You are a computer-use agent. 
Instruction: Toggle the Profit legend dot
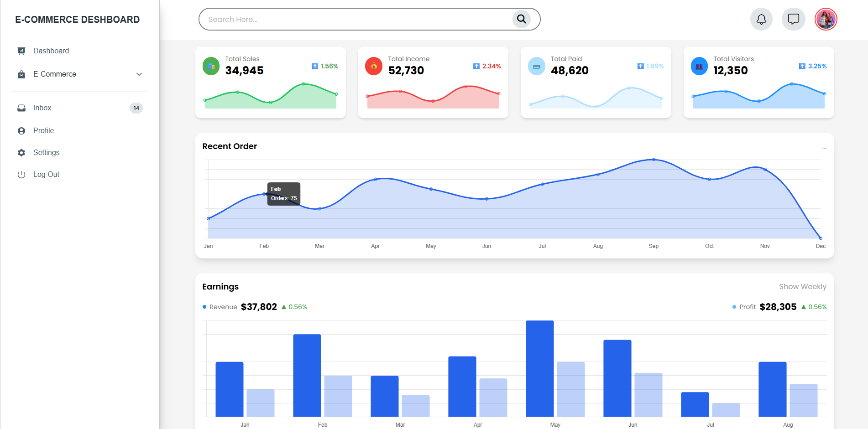(733, 307)
